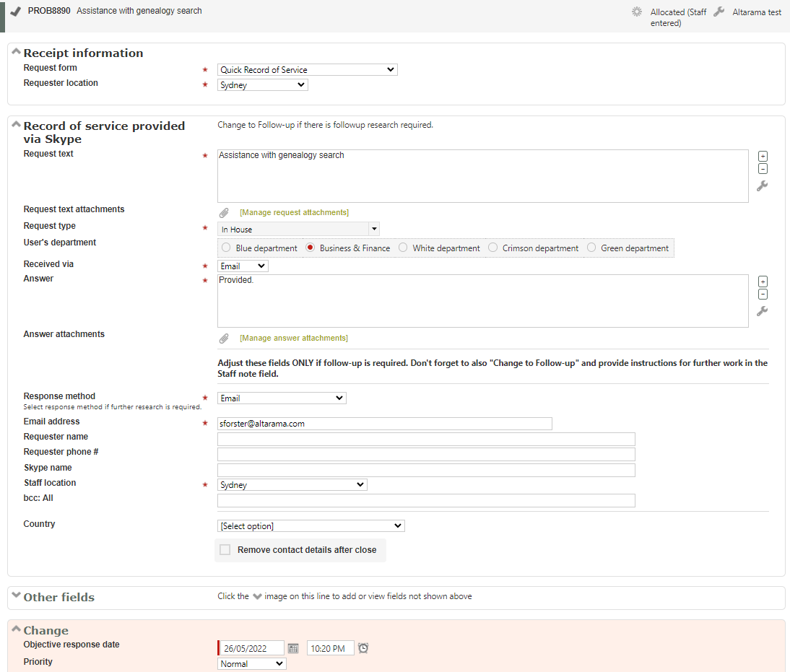Click the wrench icon beside Request text

pyautogui.click(x=763, y=186)
